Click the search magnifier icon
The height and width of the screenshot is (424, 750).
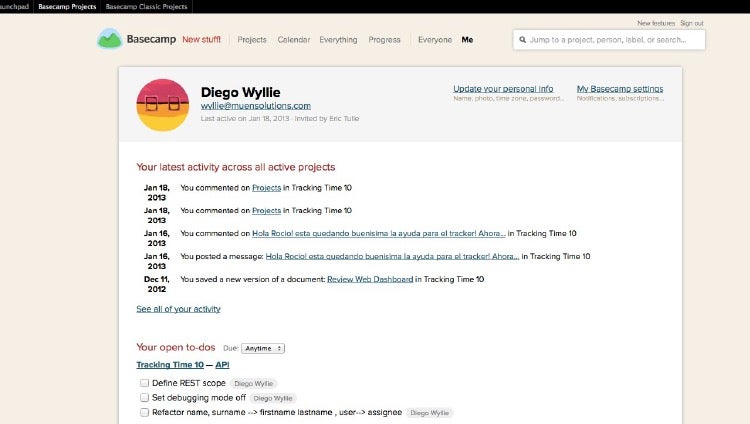click(x=522, y=40)
